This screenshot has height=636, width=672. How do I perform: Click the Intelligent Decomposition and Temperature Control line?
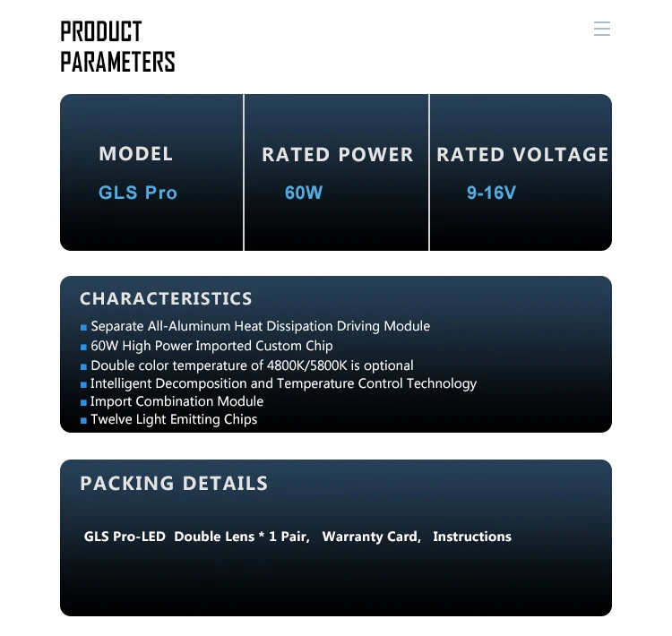283,383
